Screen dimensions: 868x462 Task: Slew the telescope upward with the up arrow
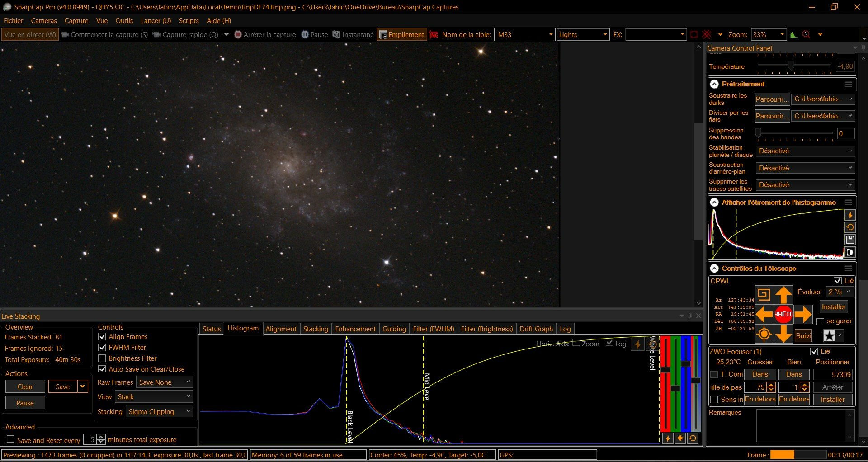click(783, 295)
